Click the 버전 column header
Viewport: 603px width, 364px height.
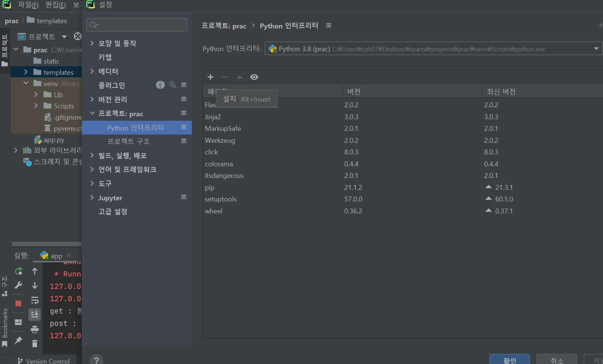tap(412, 92)
